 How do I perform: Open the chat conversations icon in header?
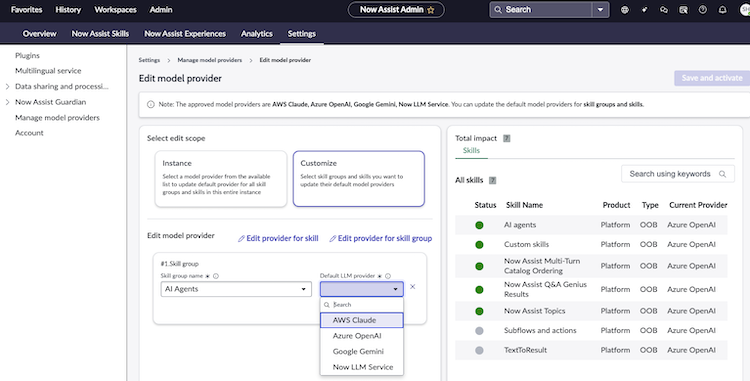click(663, 10)
